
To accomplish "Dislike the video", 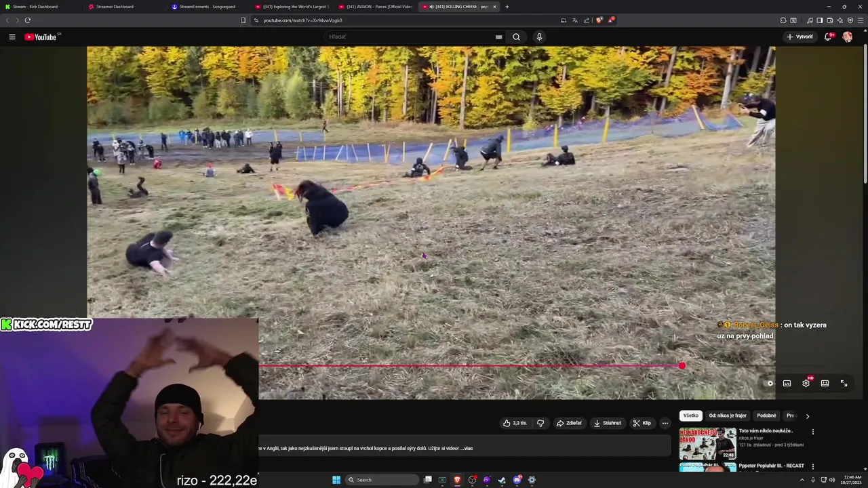I will click(540, 423).
